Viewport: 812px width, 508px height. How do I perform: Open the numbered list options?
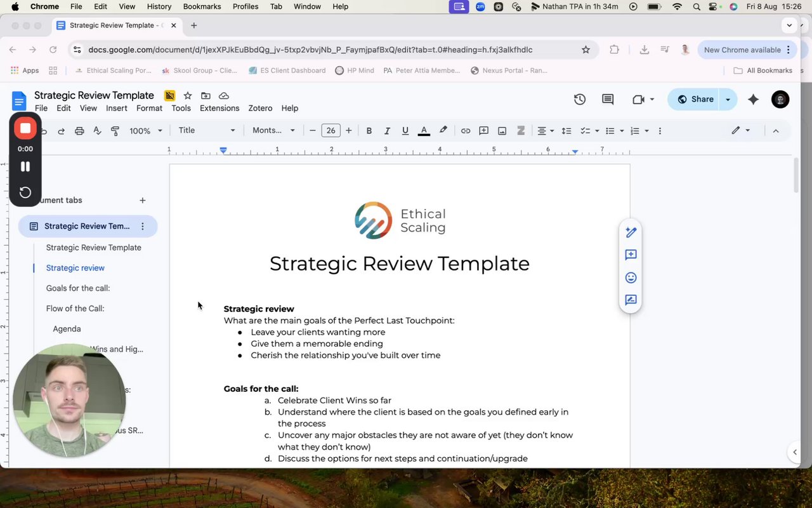tap(639, 131)
